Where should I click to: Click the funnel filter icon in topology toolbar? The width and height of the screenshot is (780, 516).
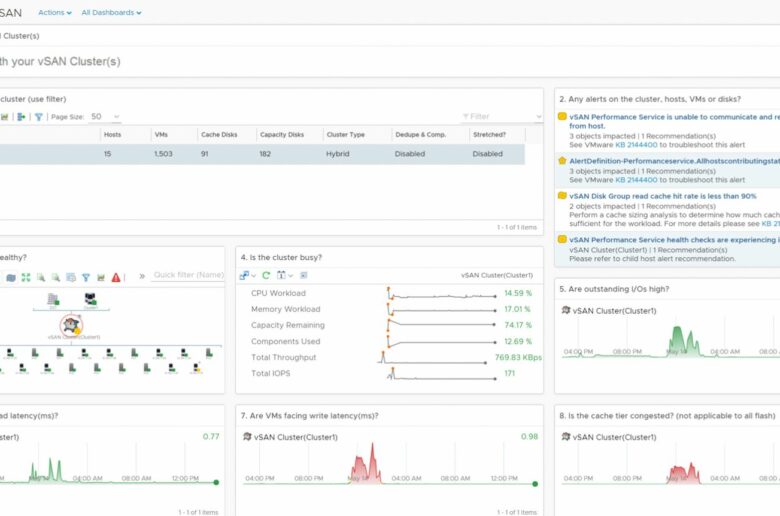pyautogui.click(x=86, y=277)
